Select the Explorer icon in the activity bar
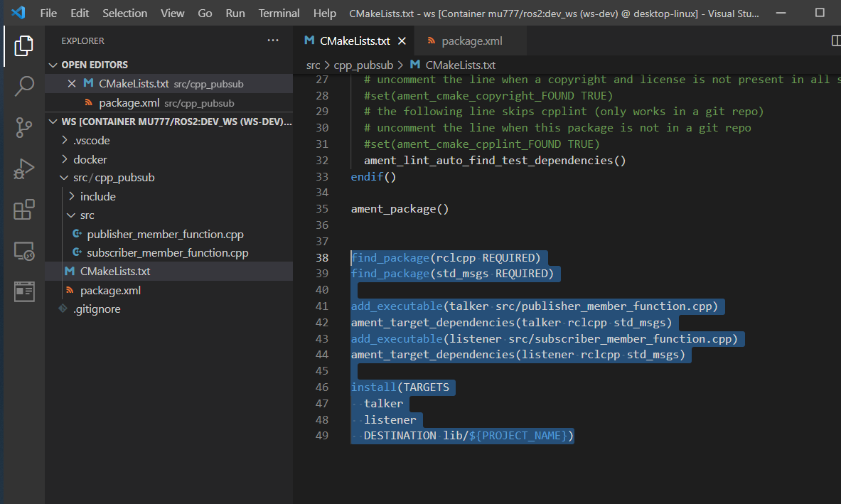 (23, 45)
